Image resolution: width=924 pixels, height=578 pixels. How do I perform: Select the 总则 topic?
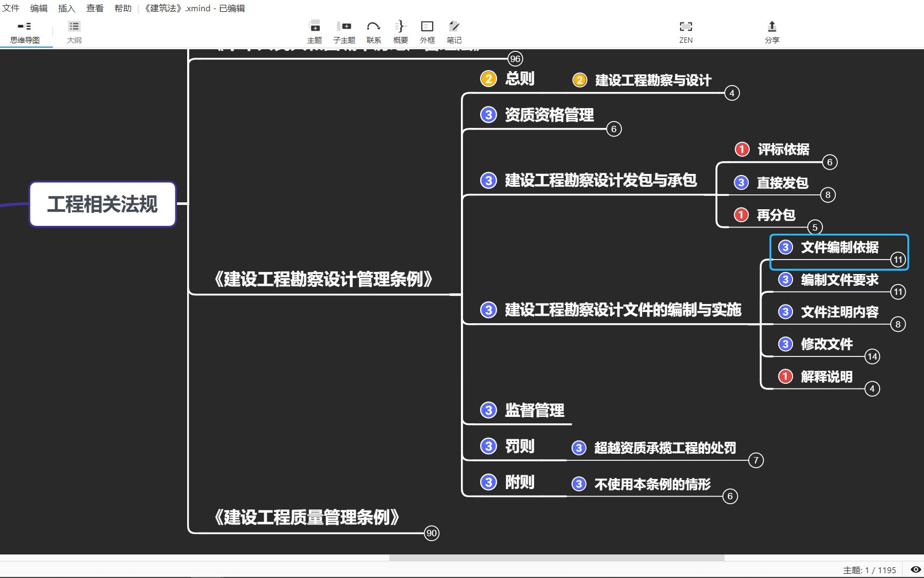(x=520, y=79)
